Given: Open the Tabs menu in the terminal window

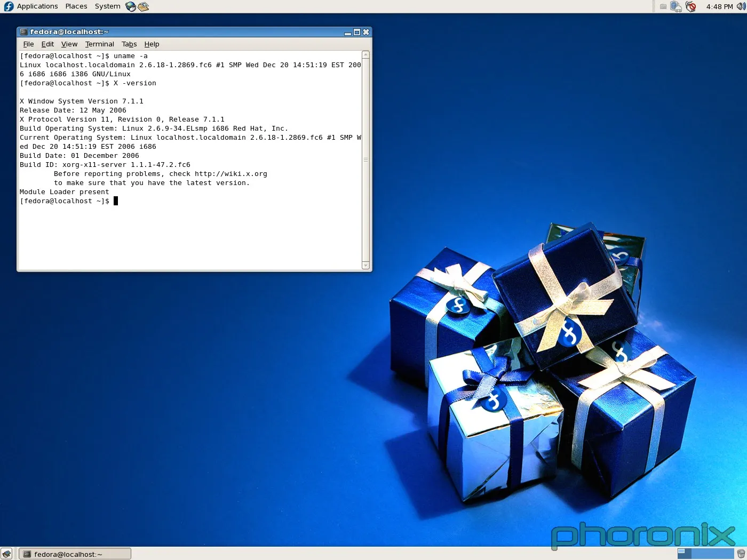Looking at the screenshot, I should click(x=129, y=44).
